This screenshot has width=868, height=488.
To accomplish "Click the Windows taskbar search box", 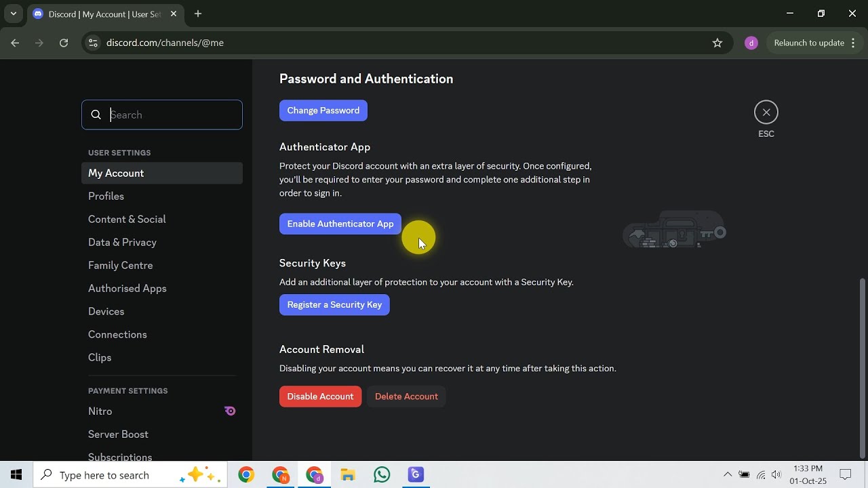I will point(131,474).
